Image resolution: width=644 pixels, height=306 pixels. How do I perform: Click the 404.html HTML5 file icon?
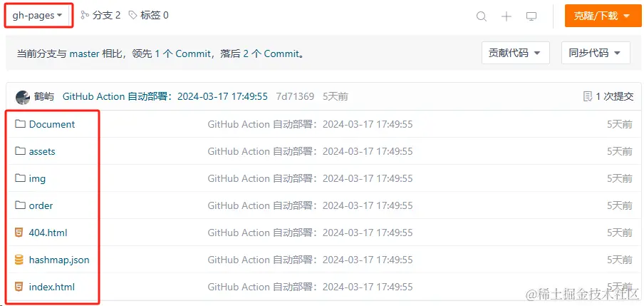pos(19,233)
